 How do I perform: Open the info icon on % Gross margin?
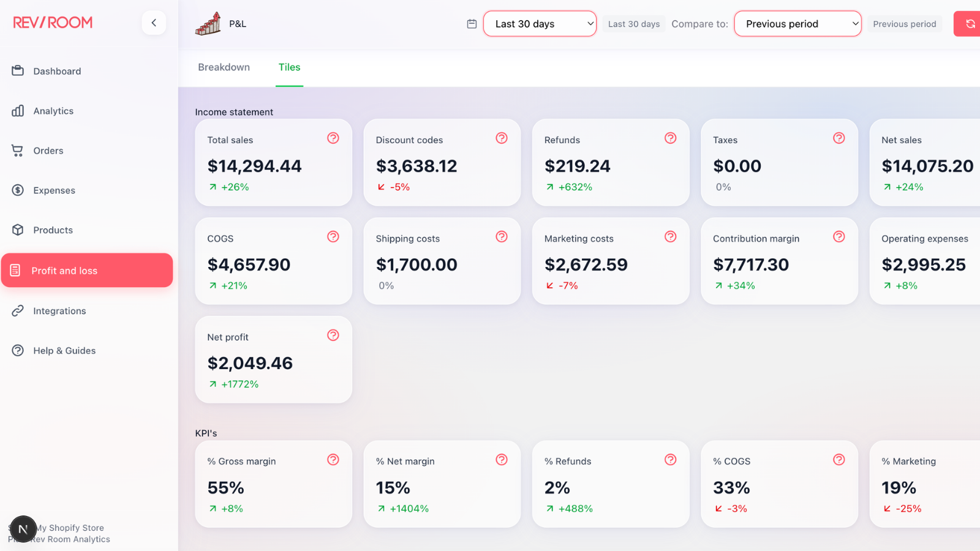click(x=333, y=460)
